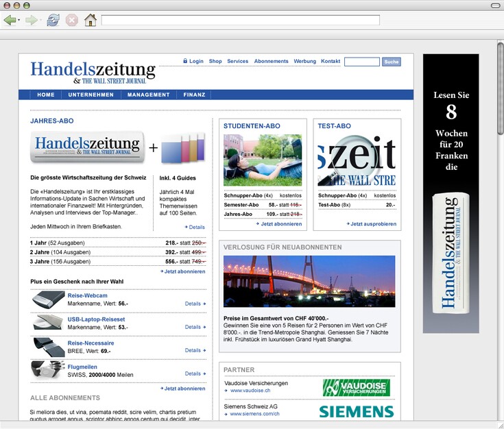
Task: Click the Vaudoise Versicherungen logo
Action: (357, 388)
